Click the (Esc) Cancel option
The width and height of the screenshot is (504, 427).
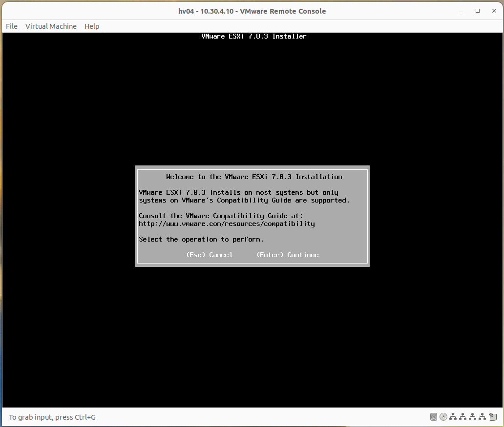pyautogui.click(x=209, y=255)
